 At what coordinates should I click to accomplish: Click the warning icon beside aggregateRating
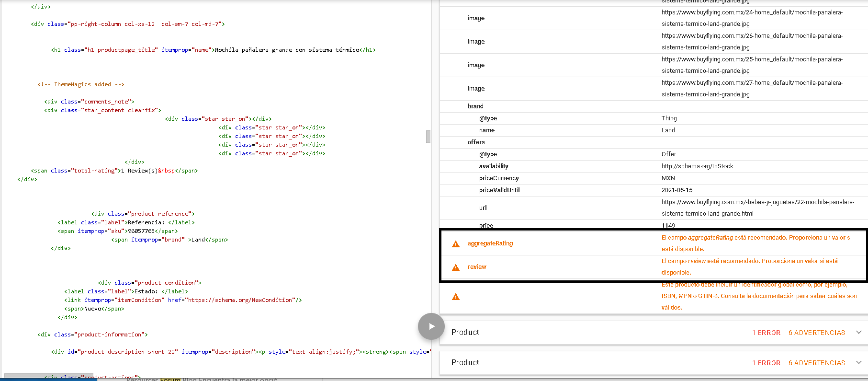click(x=456, y=244)
